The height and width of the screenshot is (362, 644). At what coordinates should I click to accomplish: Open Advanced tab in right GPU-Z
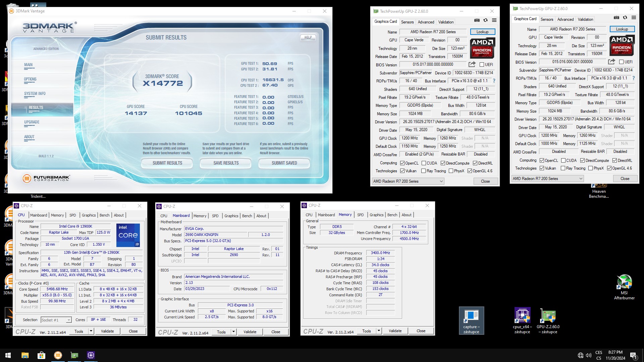tap(566, 19)
